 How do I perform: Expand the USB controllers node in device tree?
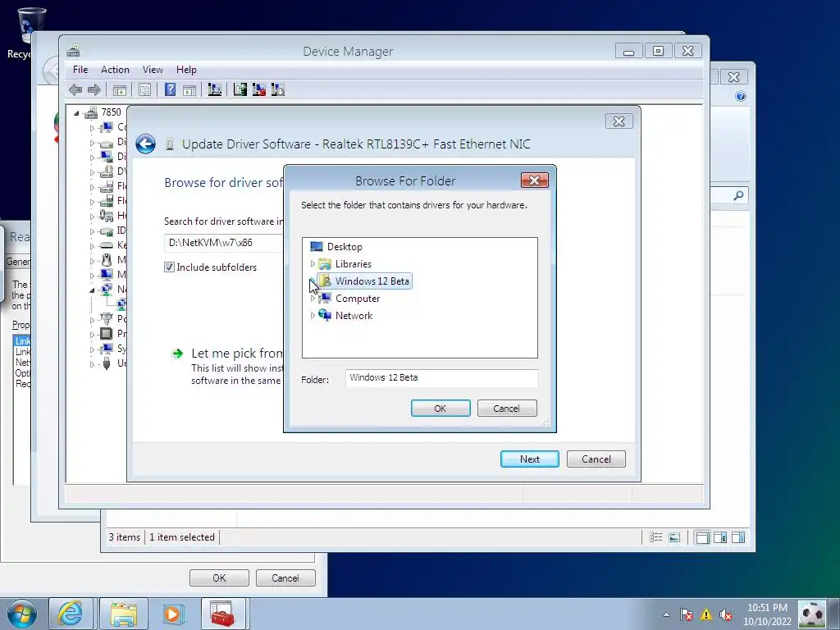[x=92, y=363]
